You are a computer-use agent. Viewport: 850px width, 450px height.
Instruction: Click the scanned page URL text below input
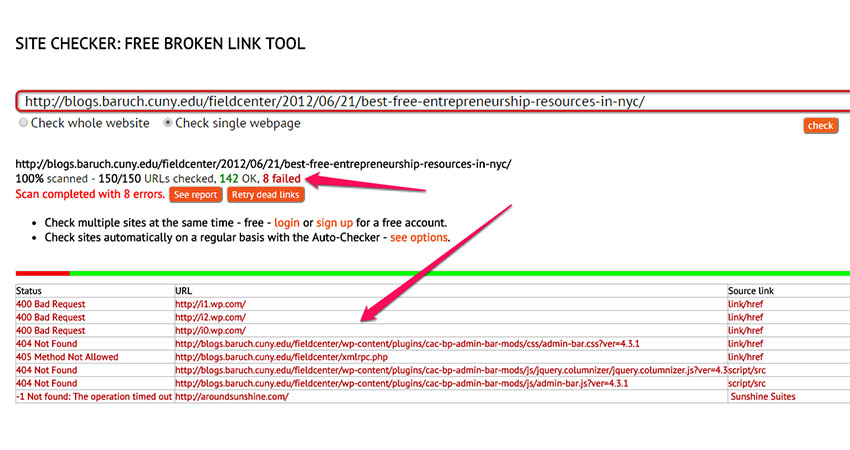click(x=263, y=164)
